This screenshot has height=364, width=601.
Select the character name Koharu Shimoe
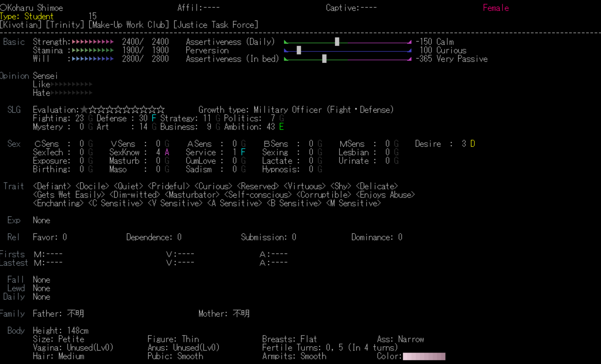pos(35,8)
